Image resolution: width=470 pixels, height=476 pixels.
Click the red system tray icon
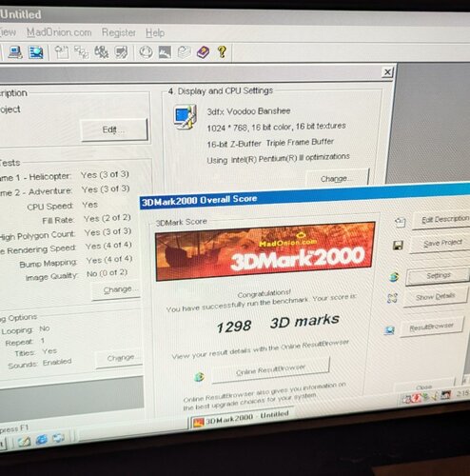416,397
